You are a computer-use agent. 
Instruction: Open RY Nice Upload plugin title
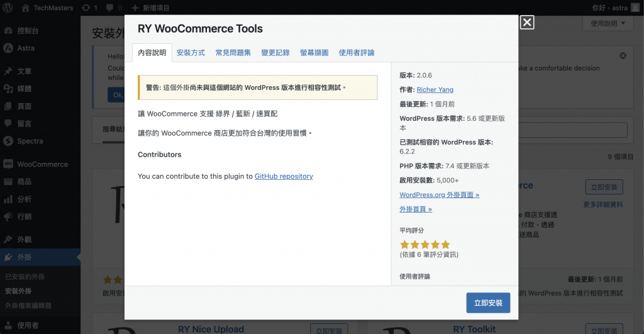(211, 329)
